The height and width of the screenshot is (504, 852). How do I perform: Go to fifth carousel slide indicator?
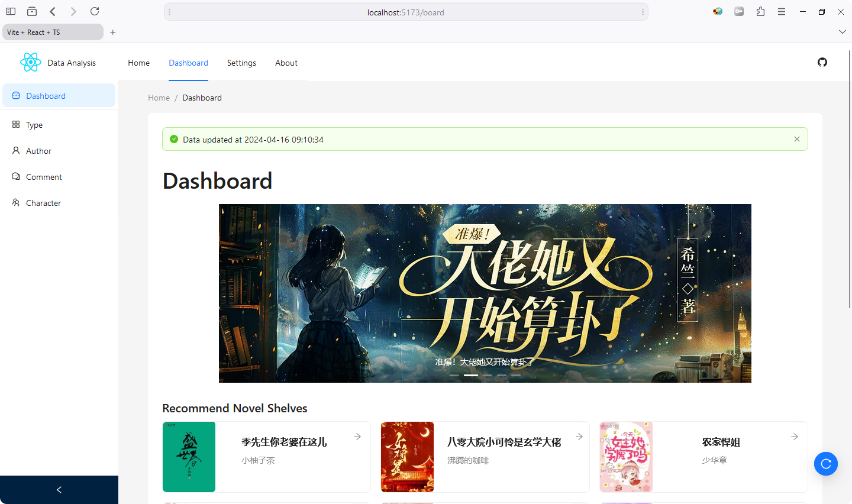click(516, 375)
